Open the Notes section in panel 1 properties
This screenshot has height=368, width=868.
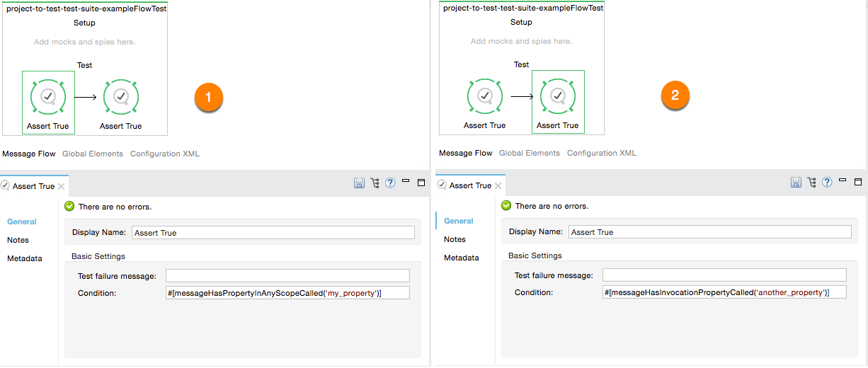coord(18,240)
